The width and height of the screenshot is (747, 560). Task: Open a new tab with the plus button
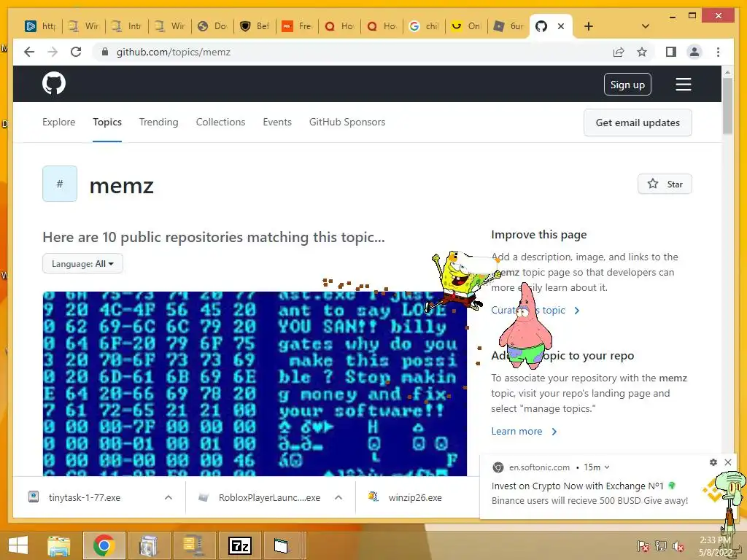[589, 26]
